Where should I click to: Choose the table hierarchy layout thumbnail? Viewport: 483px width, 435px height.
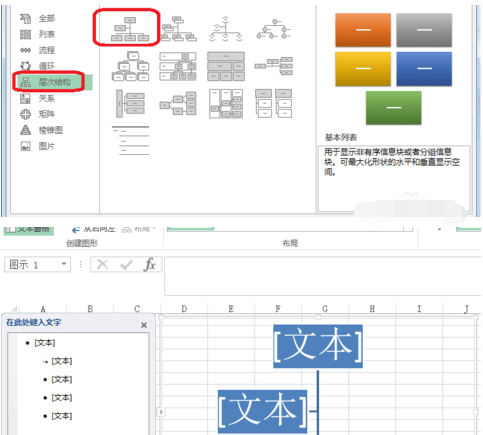click(226, 66)
